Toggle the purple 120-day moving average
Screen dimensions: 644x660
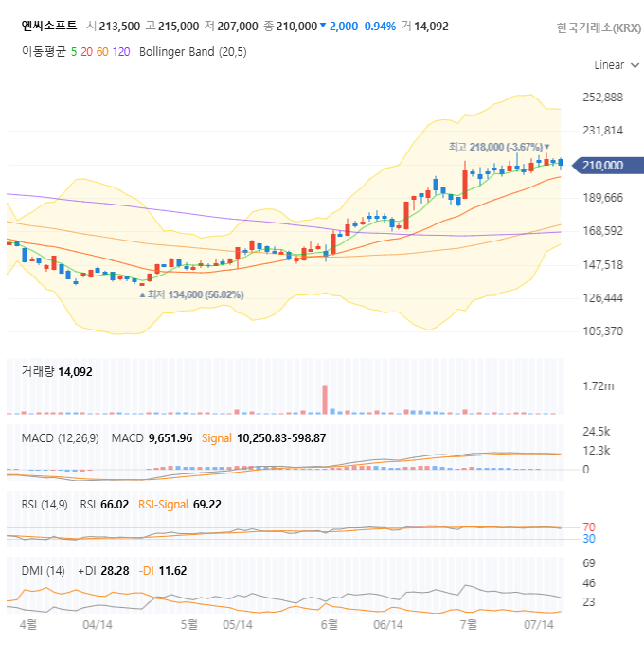coord(121,52)
